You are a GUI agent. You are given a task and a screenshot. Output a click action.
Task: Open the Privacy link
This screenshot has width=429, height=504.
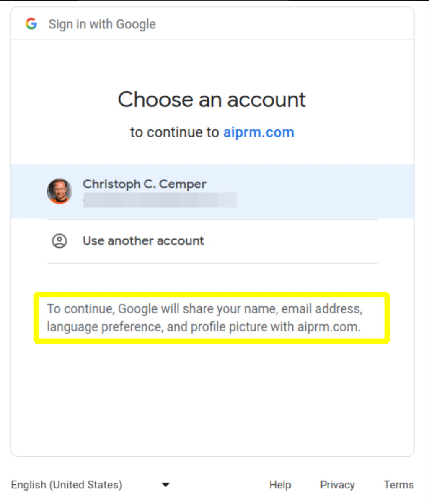[337, 485]
